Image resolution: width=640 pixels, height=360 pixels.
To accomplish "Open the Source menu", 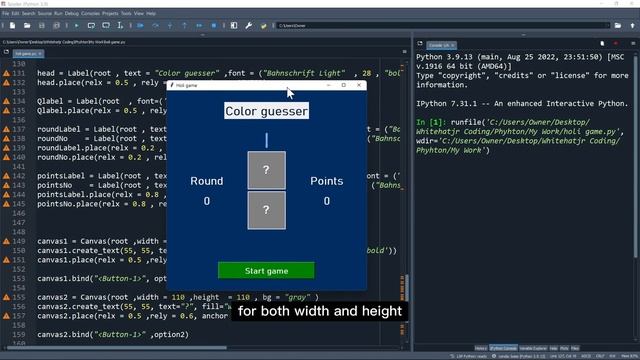I will tap(45, 13).
